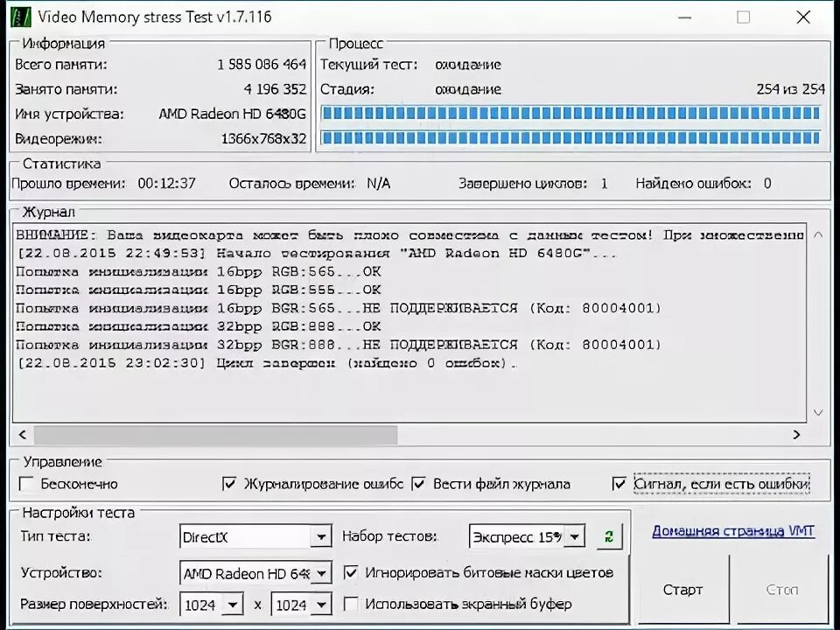
Task: Click the Video Memory stress Test app icon
Action: pyautogui.click(x=20, y=17)
